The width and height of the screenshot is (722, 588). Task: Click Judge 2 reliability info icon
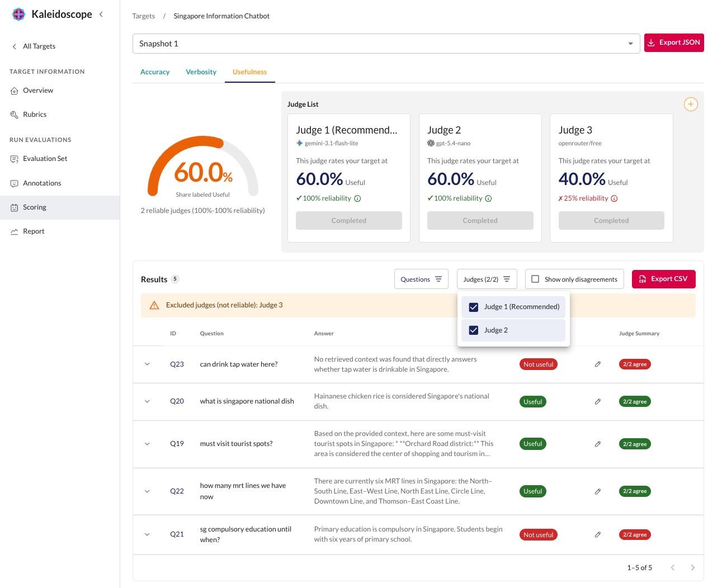pyautogui.click(x=488, y=198)
